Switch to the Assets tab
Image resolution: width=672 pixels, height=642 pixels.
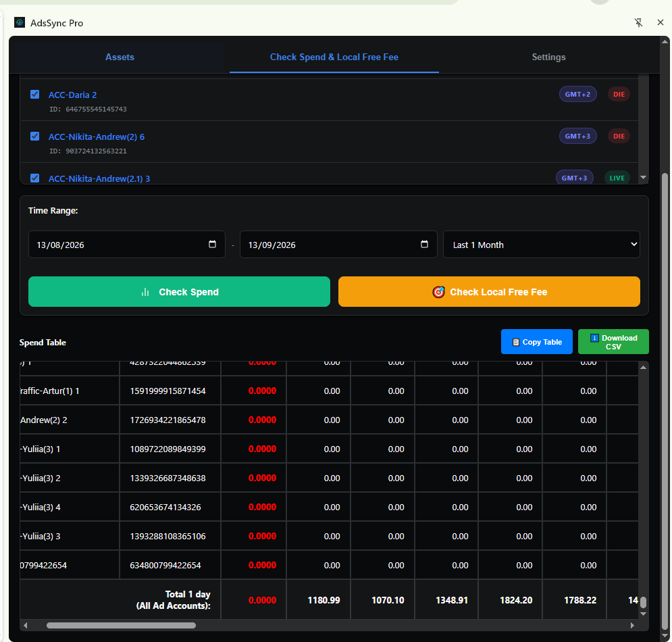point(120,57)
